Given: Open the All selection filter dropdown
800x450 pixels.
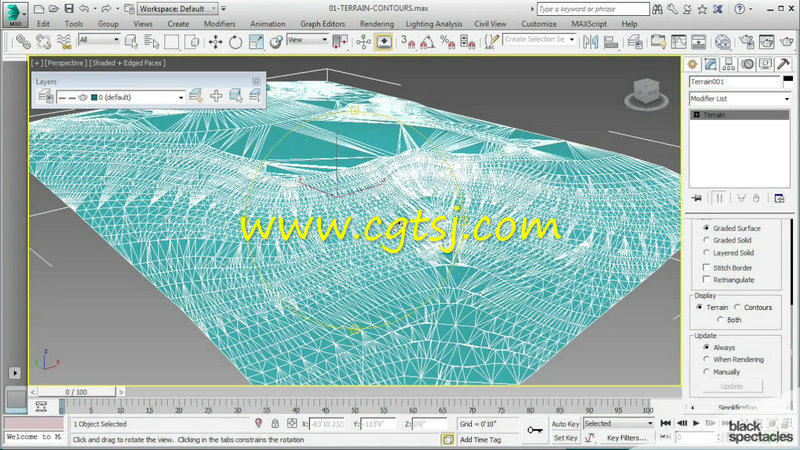Looking at the screenshot, I should click(99, 39).
